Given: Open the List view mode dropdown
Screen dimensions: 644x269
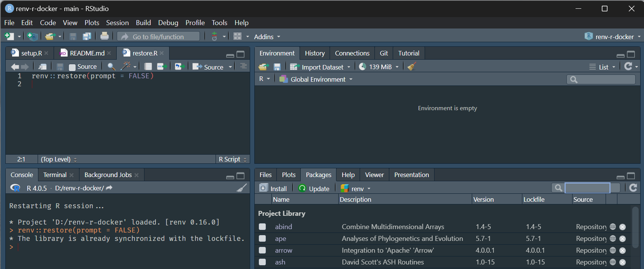Looking at the screenshot, I should pos(603,67).
